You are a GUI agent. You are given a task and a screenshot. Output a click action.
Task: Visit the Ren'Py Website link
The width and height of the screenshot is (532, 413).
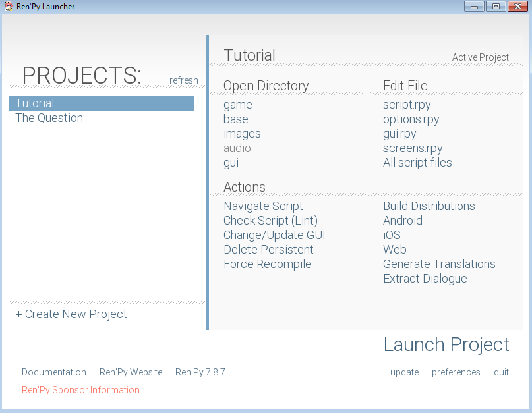pyautogui.click(x=131, y=372)
